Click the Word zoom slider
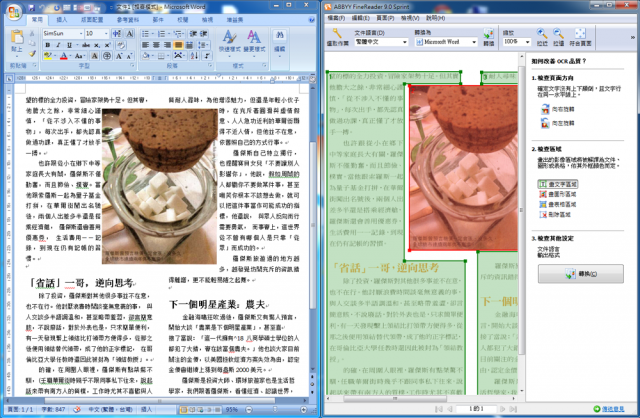This screenshot has width=640, height=418. [276, 409]
